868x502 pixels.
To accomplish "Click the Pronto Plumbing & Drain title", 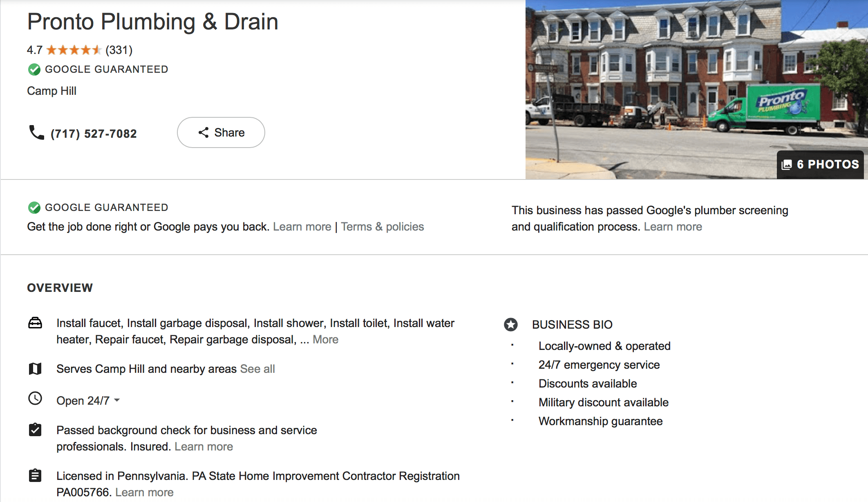I will click(x=152, y=22).
